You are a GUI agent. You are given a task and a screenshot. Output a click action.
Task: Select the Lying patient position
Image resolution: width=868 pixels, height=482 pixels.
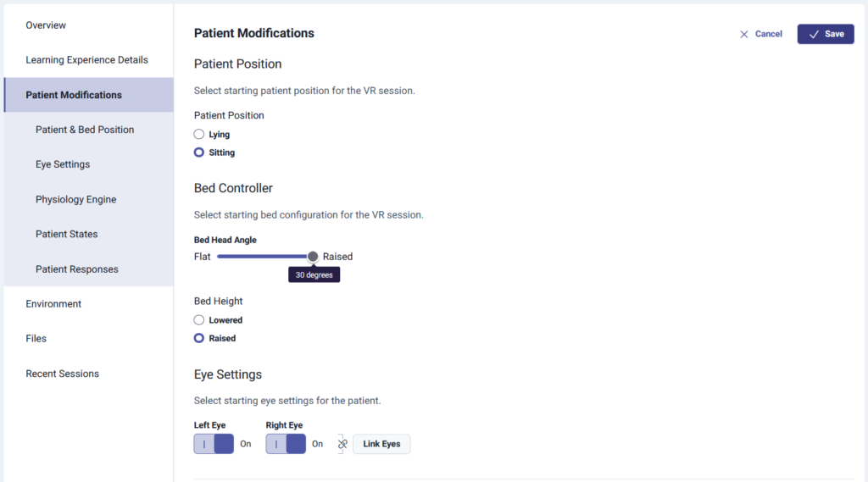(x=199, y=134)
